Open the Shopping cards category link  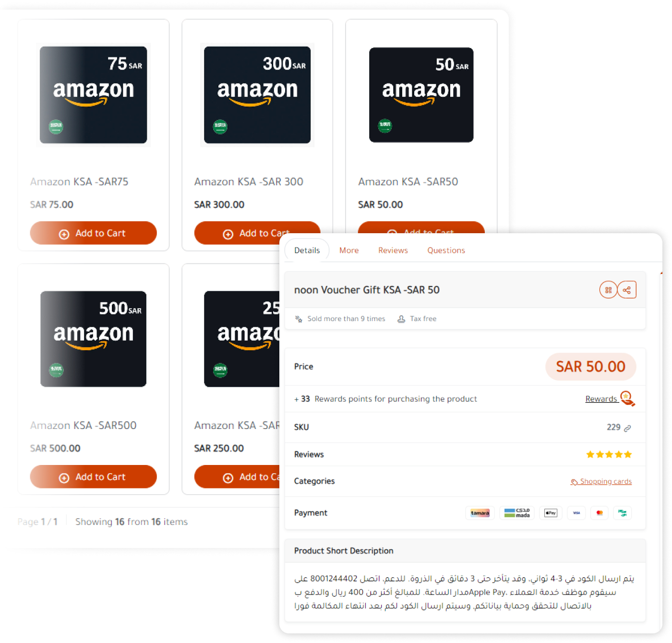tap(601, 482)
